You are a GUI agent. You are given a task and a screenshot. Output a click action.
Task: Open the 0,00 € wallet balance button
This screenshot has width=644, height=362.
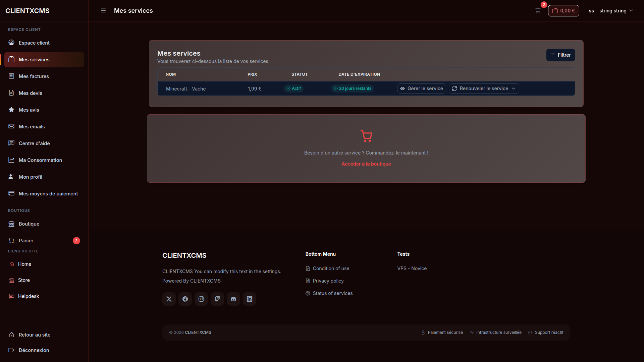pyautogui.click(x=563, y=11)
